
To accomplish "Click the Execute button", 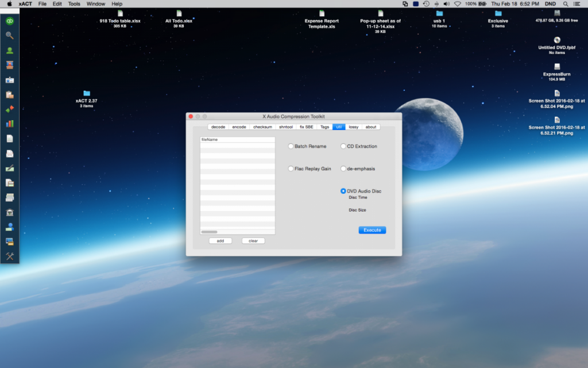I will click(372, 230).
